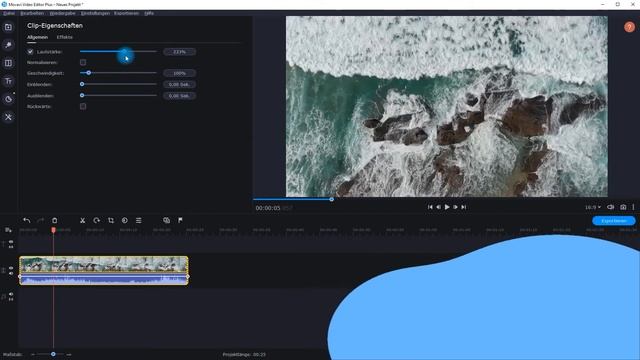Click the clip's audio waveform
Screen dimensions: 640x360
pos(104,279)
